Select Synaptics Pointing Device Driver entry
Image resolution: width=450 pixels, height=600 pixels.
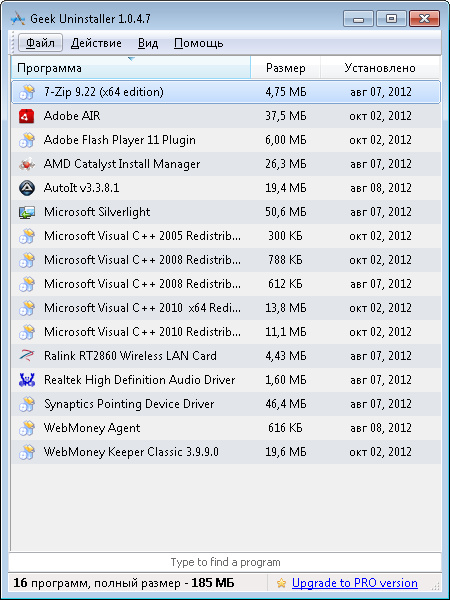[225, 404]
